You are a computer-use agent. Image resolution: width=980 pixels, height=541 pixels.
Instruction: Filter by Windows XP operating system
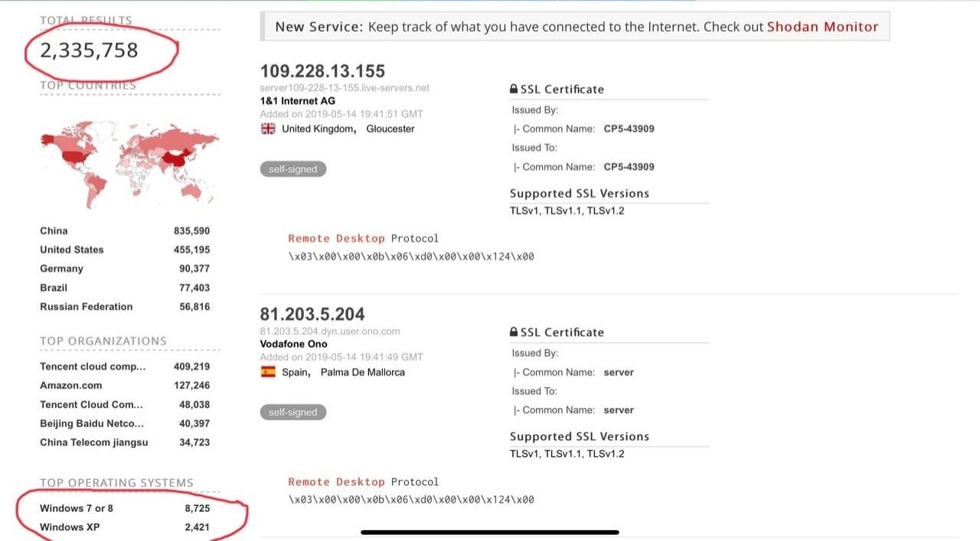(70, 527)
